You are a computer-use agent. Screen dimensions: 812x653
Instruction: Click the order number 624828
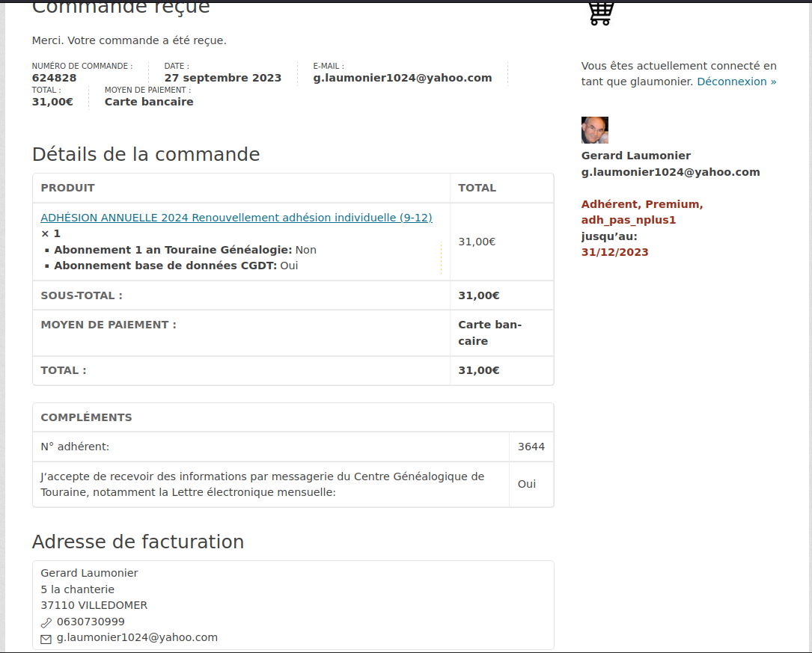pyautogui.click(x=54, y=78)
